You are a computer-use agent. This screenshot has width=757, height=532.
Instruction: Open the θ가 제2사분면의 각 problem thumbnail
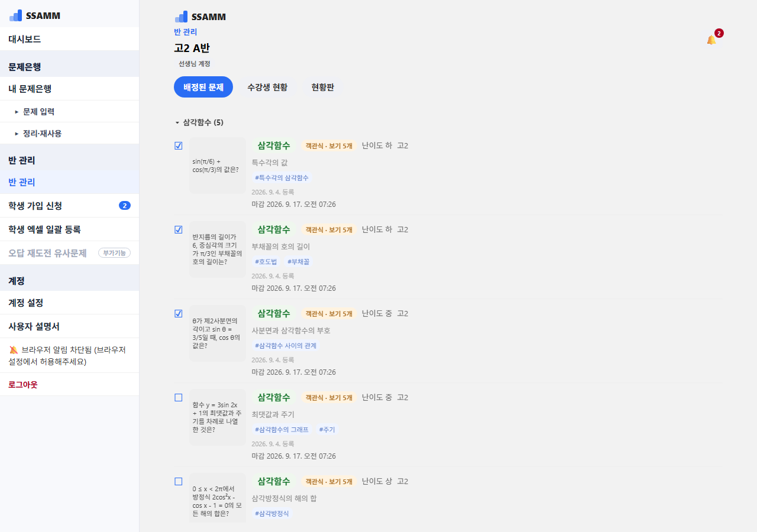(218, 333)
